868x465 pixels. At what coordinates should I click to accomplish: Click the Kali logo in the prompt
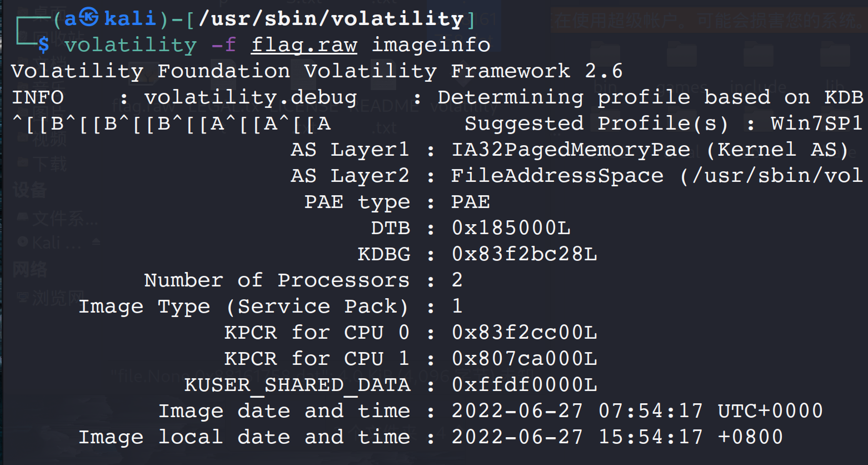coord(88,18)
